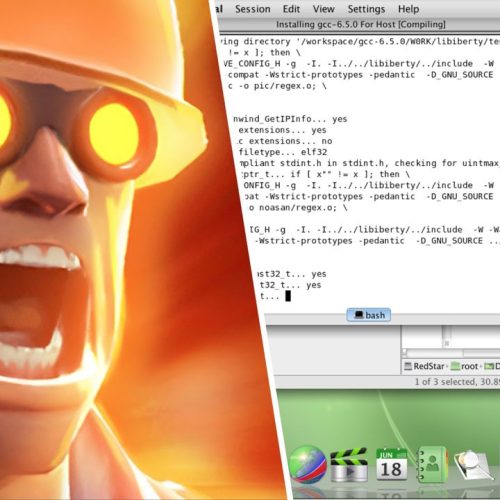Select the bash session tab
The width and height of the screenshot is (500, 500).
click(369, 315)
